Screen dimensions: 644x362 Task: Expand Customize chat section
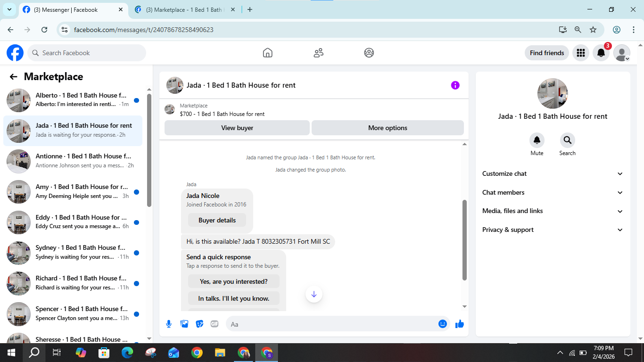553,173
